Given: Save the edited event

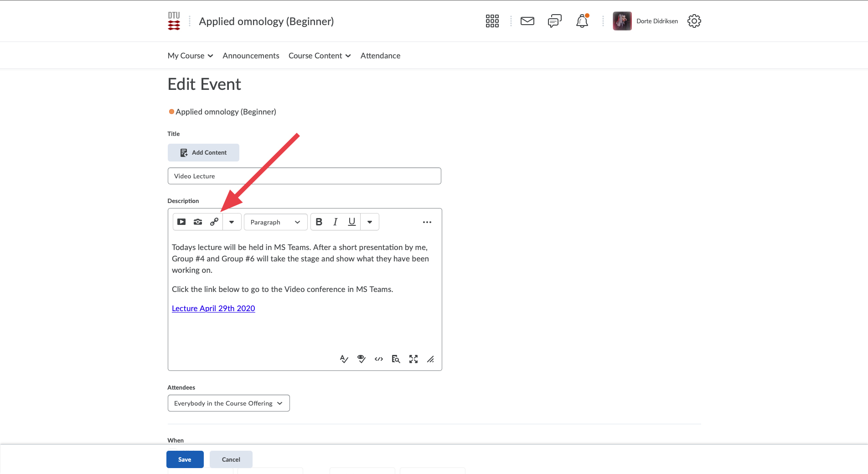Looking at the screenshot, I should coord(185,459).
